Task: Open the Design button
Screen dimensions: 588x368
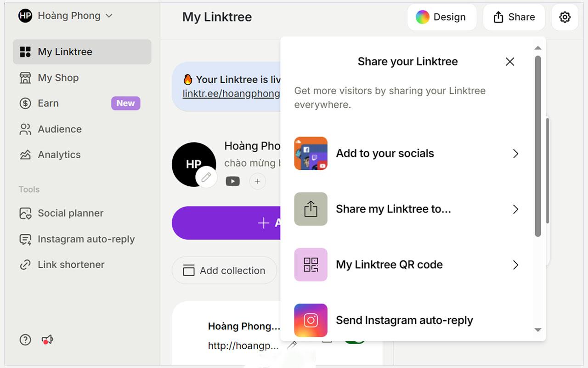Action: click(x=441, y=17)
